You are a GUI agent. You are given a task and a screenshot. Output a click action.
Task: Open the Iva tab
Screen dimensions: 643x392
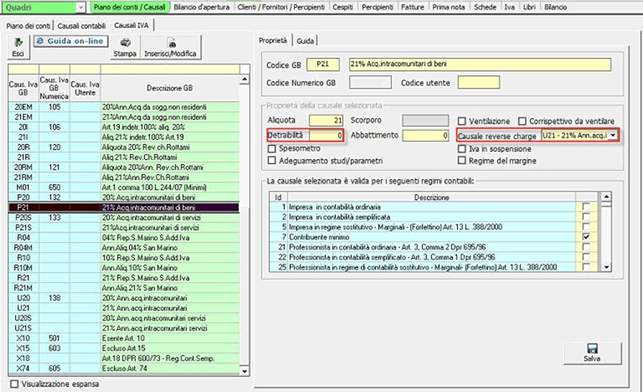pyautogui.click(x=509, y=7)
